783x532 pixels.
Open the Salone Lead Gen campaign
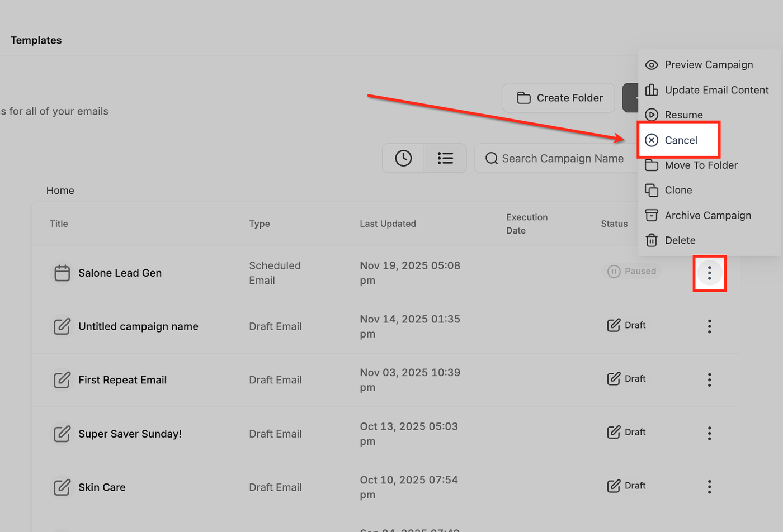click(x=120, y=273)
